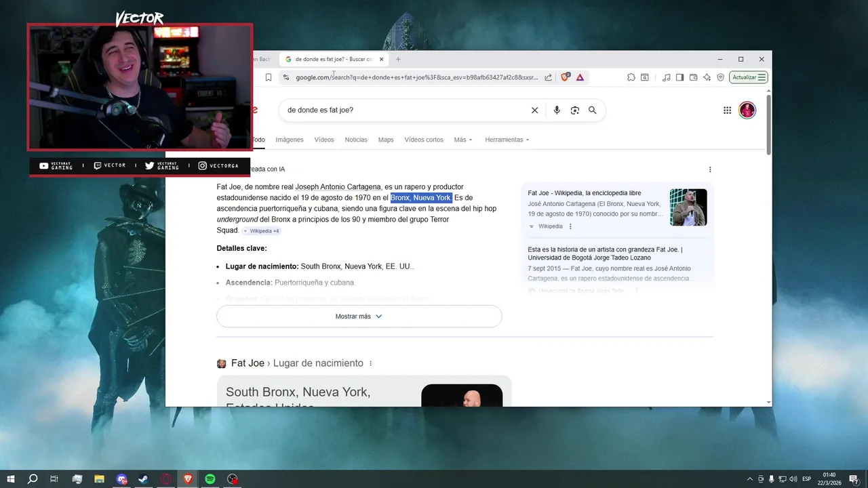Open the extensions puzzle icon
This screenshot has height=488, width=868.
[x=631, y=77]
